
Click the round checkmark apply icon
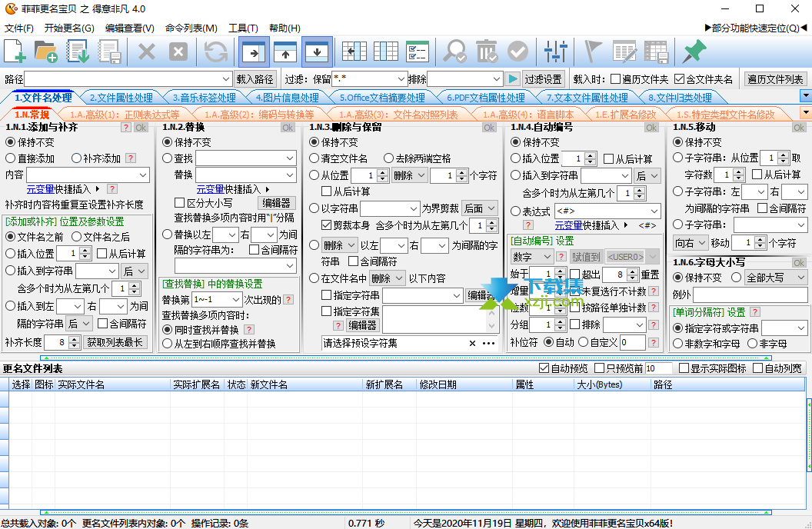tap(517, 52)
